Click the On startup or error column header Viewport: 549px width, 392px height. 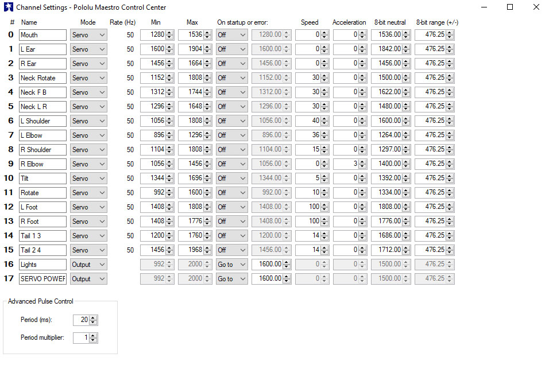(x=242, y=22)
